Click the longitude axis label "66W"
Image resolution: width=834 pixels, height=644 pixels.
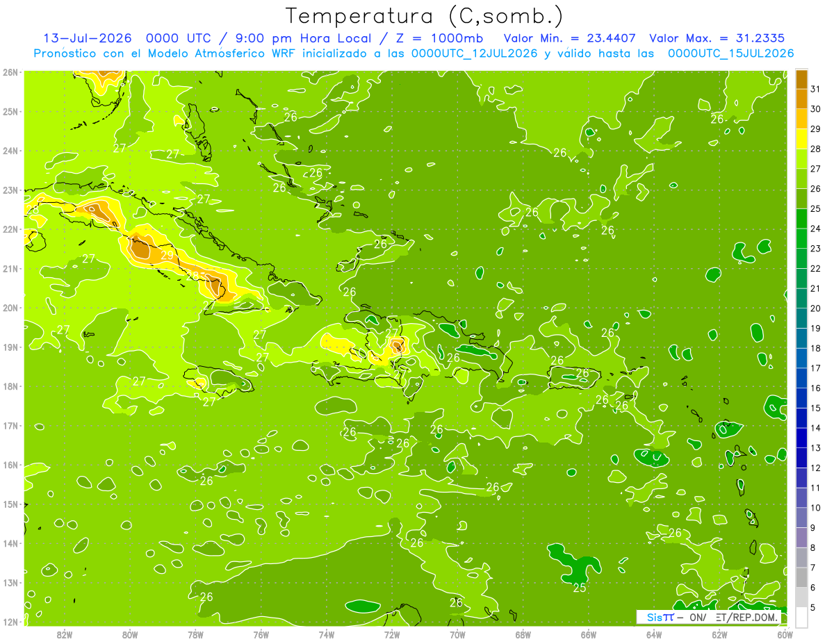pos(589,634)
